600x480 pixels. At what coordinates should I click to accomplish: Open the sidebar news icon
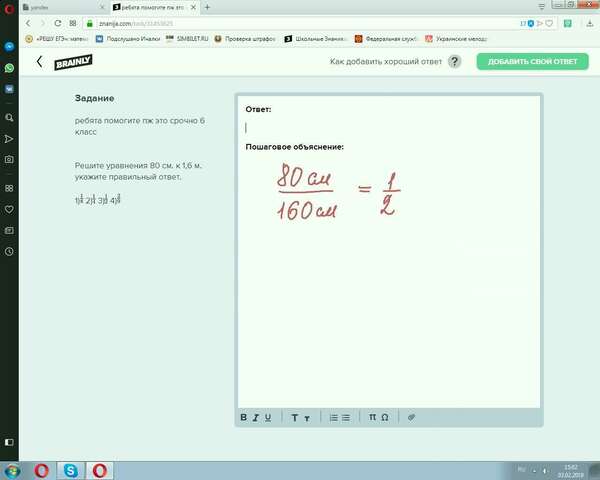click(x=9, y=230)
